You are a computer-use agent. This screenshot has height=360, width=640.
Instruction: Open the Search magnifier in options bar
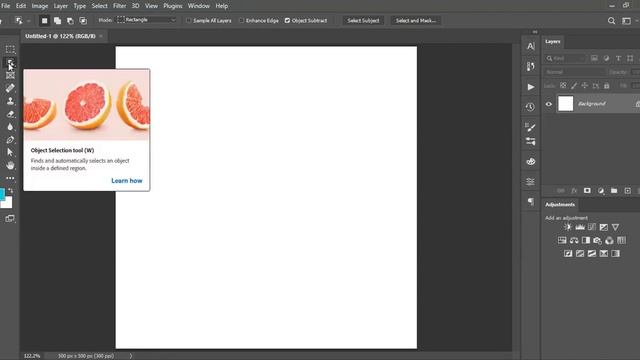(611, 20)
